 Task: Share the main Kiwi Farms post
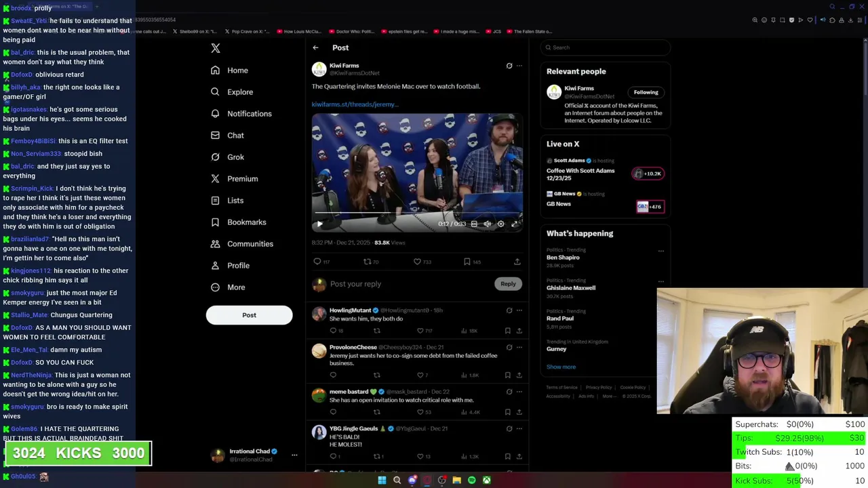coord(517,262)
